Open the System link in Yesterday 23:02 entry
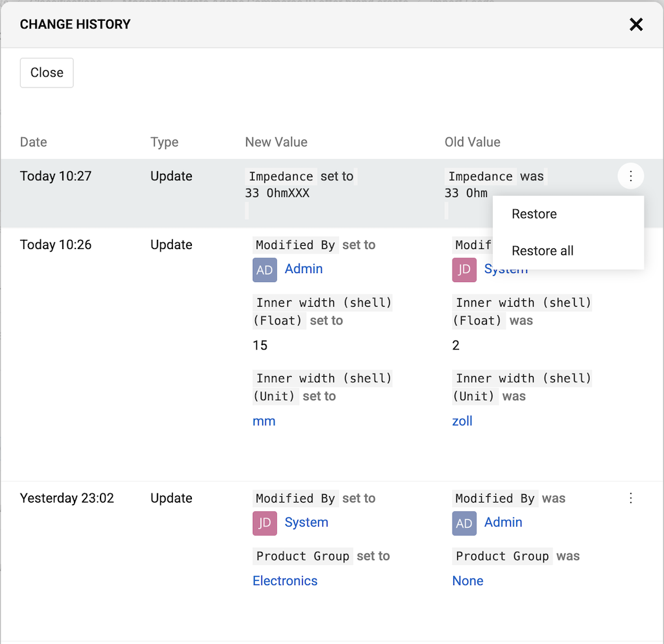The image size is (664, 644). [x=306, y=523]
